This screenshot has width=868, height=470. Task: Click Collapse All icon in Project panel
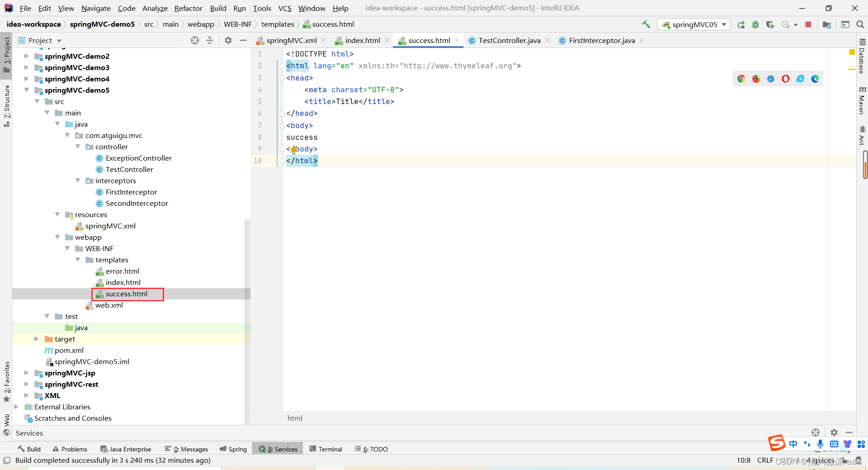click(210, 40)
